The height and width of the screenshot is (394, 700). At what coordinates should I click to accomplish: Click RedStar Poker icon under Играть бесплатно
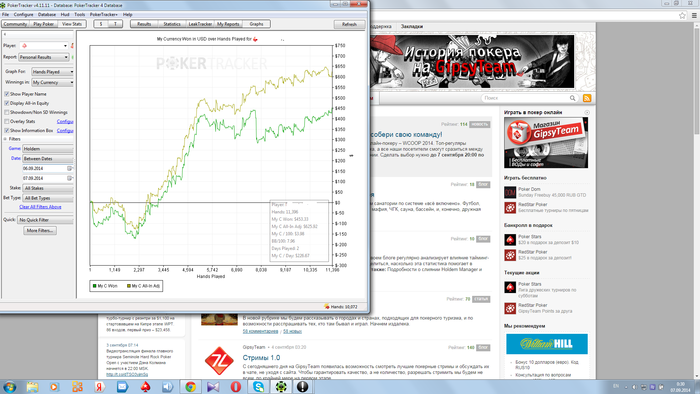(510, 207)
